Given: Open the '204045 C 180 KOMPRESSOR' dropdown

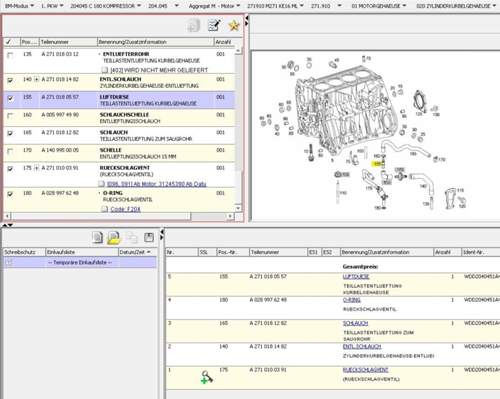Looking at the screenshot, I should click(x=105, y=6).
